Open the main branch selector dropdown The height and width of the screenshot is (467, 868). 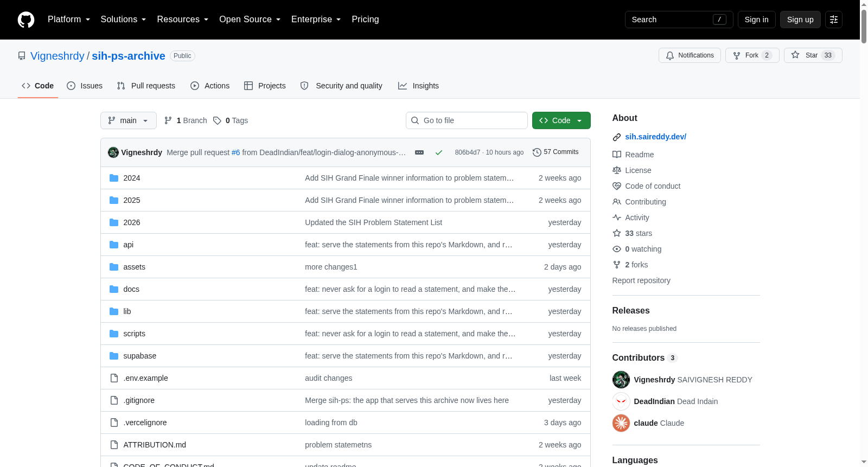[129, 120]
